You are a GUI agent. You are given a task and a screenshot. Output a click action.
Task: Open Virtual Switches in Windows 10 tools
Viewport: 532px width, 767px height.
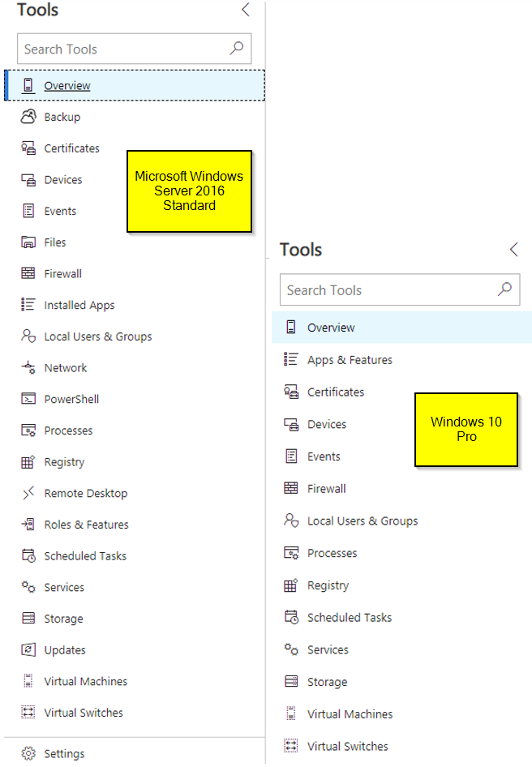[x=347, y=746]
